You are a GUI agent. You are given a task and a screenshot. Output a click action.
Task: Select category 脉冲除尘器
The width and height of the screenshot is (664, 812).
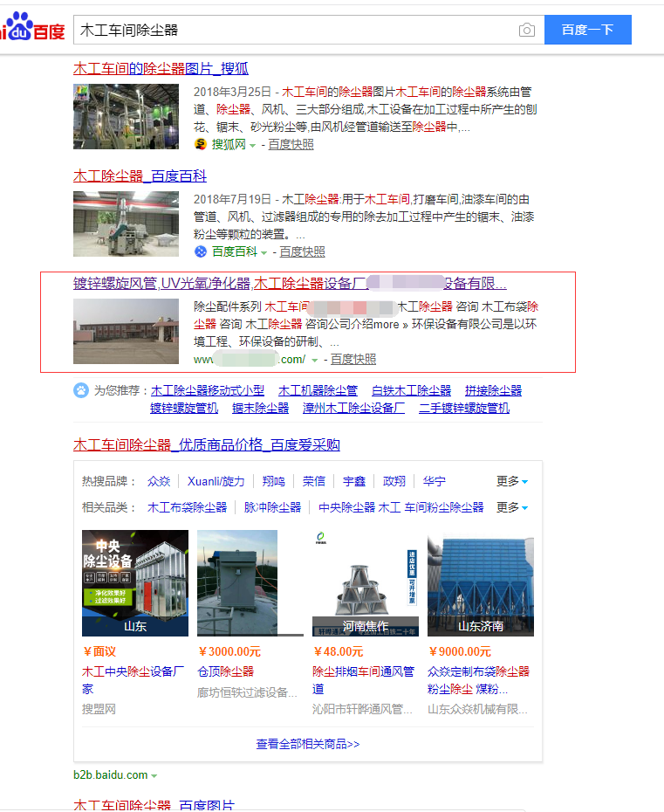(273, 507)
